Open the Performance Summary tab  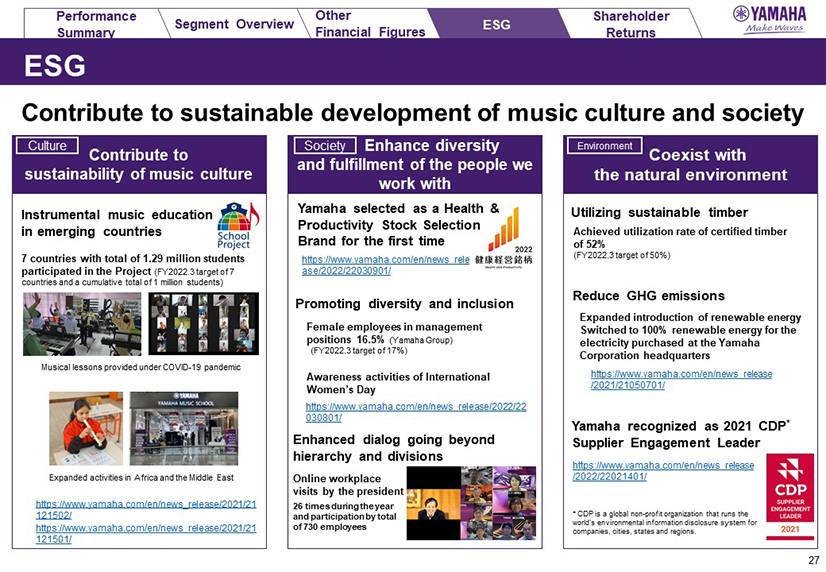[x=96, y=24]
